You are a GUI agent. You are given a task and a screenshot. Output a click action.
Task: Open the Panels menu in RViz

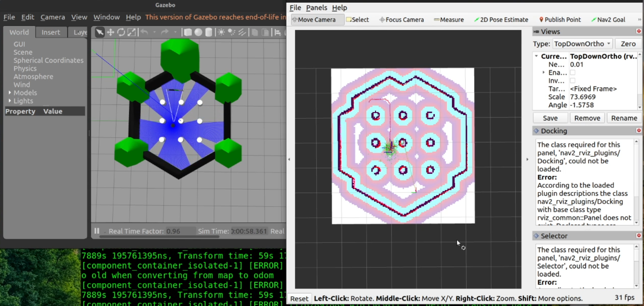point(316,7)
